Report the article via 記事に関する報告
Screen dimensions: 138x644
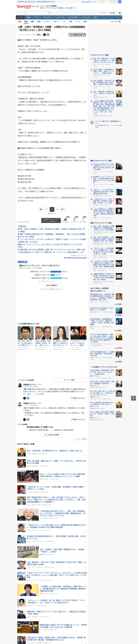[24, 222]
